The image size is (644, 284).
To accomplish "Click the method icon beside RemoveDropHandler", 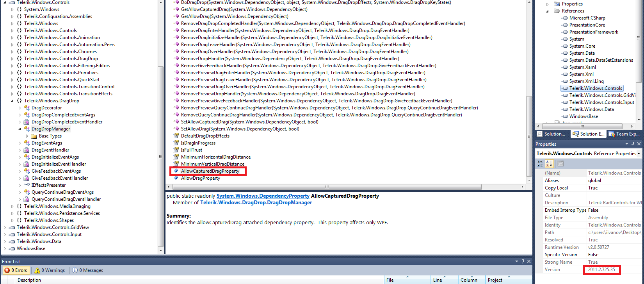I will [176, 59].
